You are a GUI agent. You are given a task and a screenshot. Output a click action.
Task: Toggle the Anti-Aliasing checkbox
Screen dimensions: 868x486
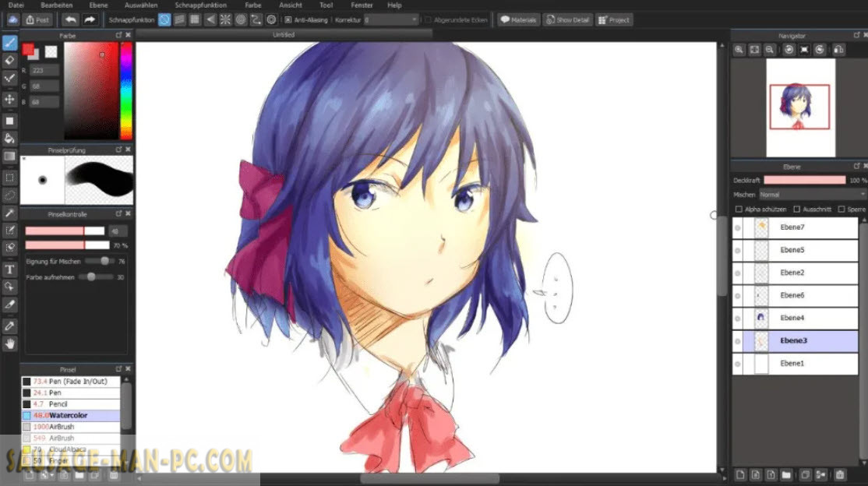click(288, 20)
